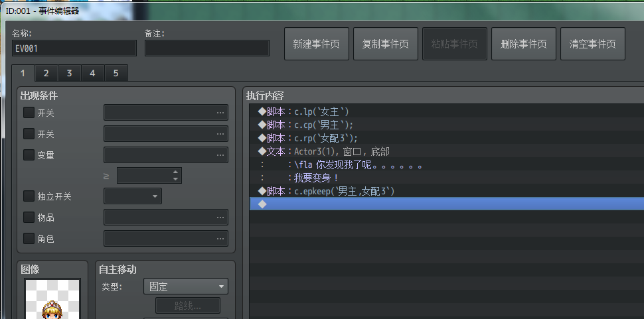Viewport: 644px width, 319px height.
Task: Expand the 独立开关 dropdown
Action: (x=133, y=196)
